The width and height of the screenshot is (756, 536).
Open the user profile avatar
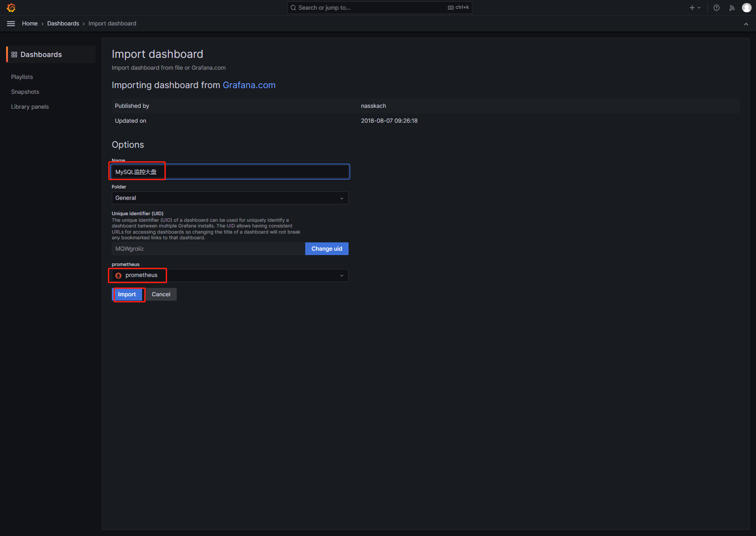point(746,8)
